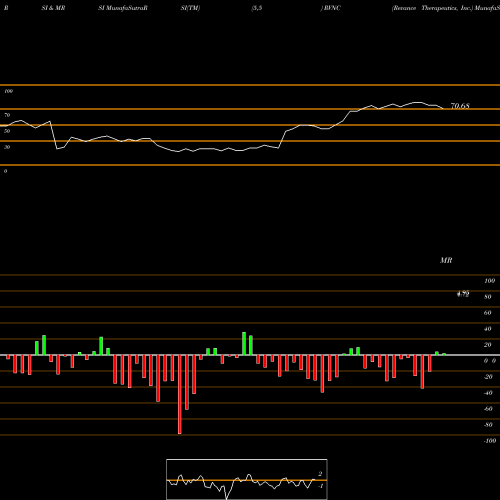Image resolution: width=500 pixels, height=500 pixels.
Task: Click the 40 label on MR axis
Action: click(488, 329)
